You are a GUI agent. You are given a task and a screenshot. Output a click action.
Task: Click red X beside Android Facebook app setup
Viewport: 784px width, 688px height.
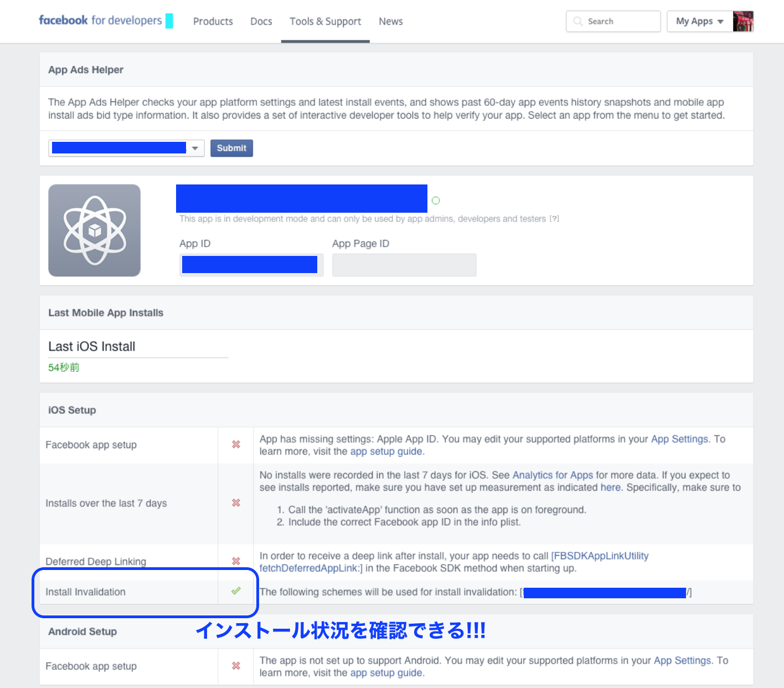236,665
